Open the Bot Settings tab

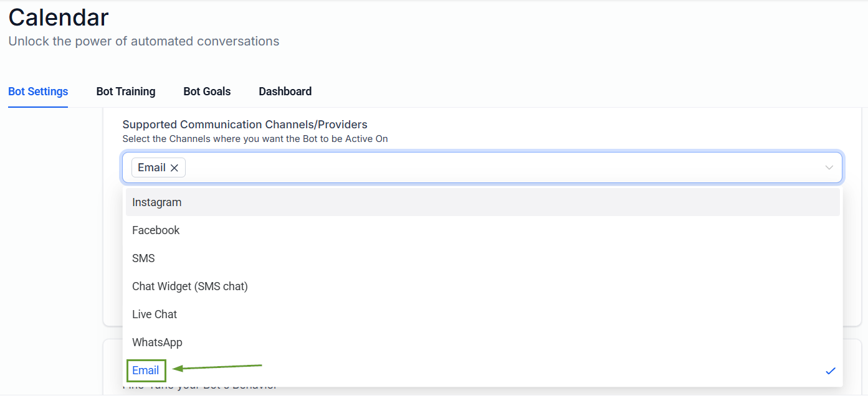(x=38, y=92)
